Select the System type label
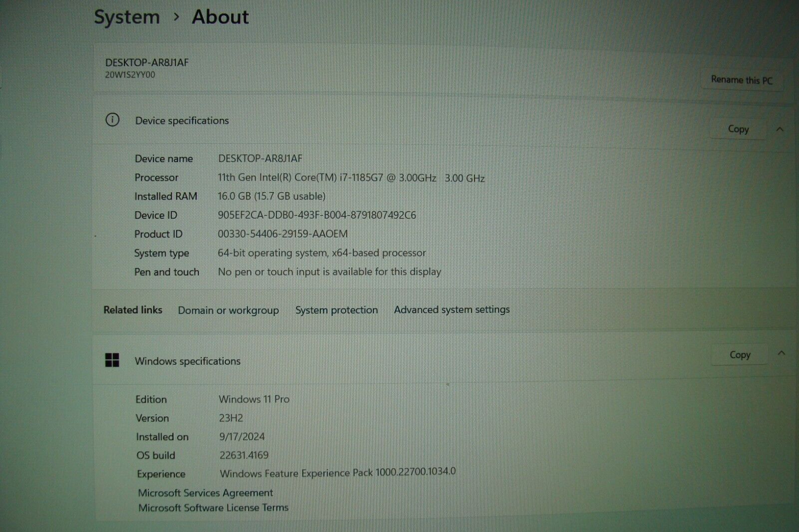Screen dimensions: 799x532 tap(162, 254)
